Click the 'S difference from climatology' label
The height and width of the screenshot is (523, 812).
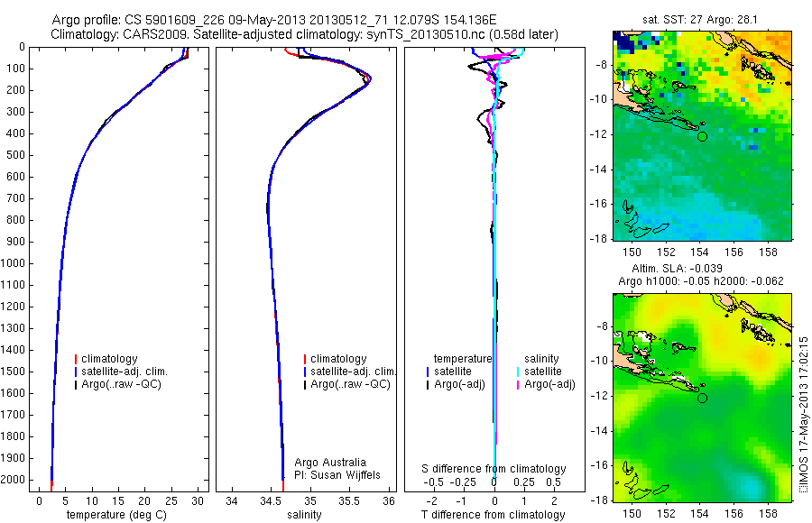pos(494,469)
